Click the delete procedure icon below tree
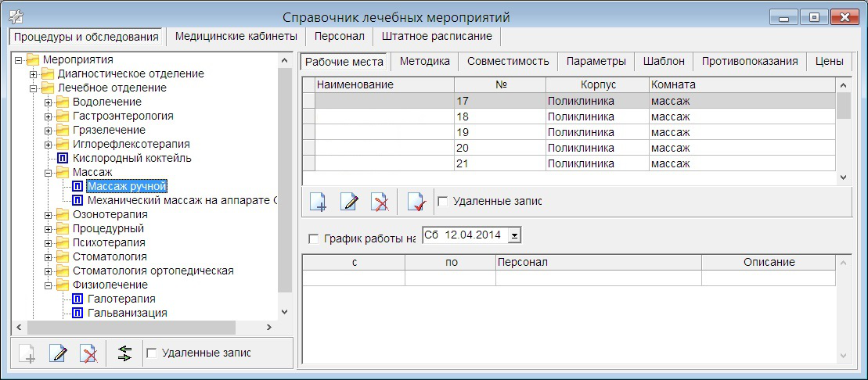The height and width of the screenshot is (380, 868). pos(88,353)
